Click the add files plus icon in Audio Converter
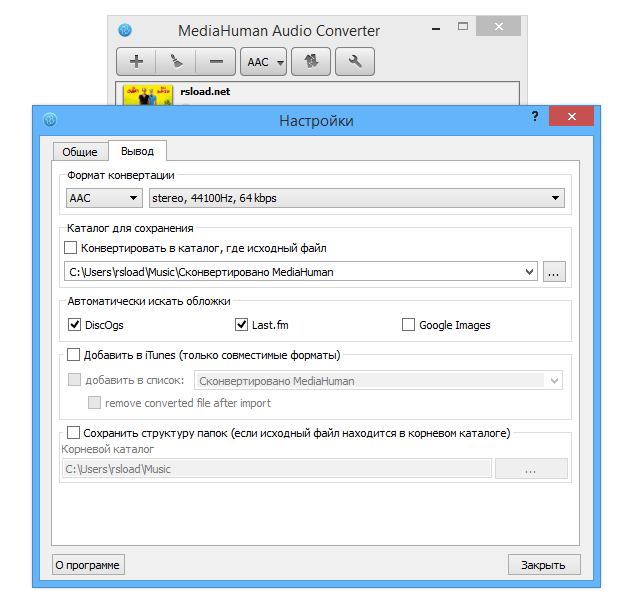 click(136, 62)
